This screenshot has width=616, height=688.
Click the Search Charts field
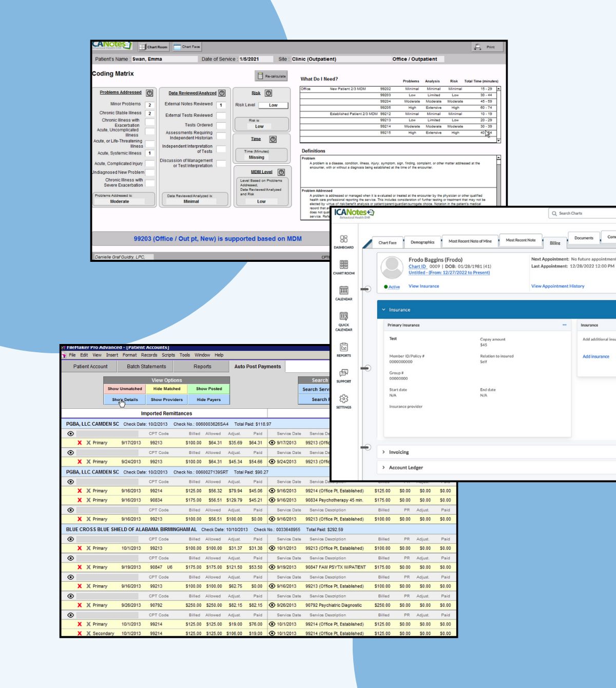(x=583, y=213)
